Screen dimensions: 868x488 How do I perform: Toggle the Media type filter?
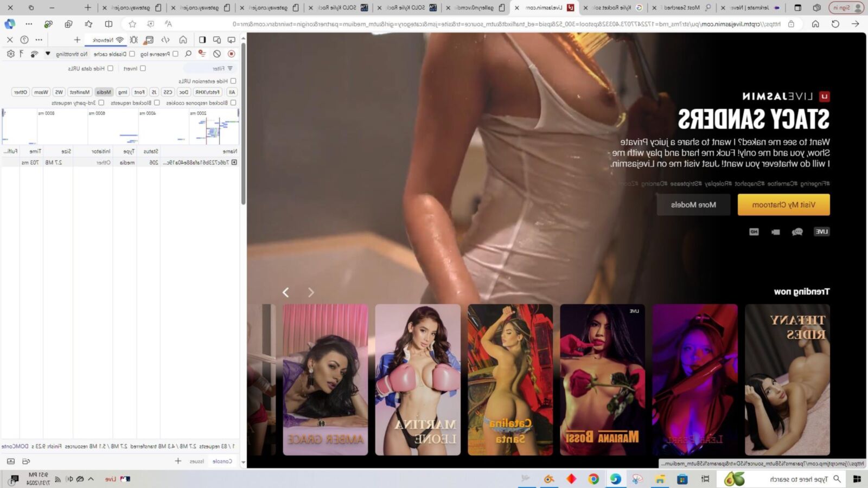tap(104, 92)
